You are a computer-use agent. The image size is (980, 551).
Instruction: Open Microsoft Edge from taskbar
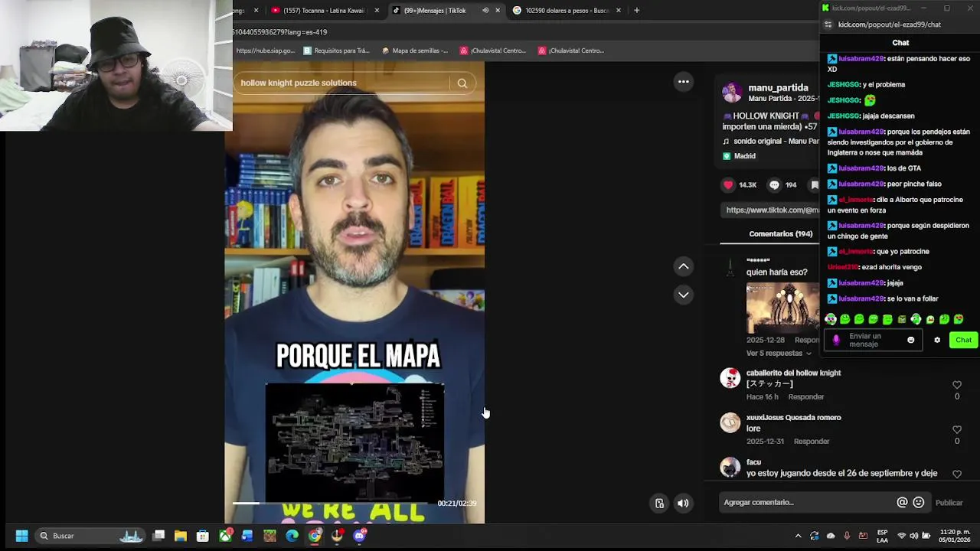[292, 536]
